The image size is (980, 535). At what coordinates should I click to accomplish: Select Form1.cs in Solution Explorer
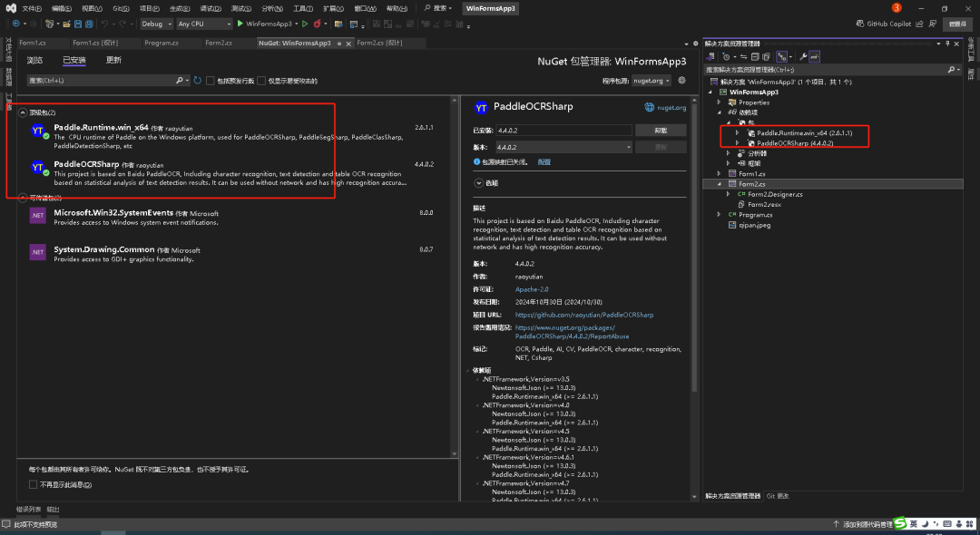[751, 173]
